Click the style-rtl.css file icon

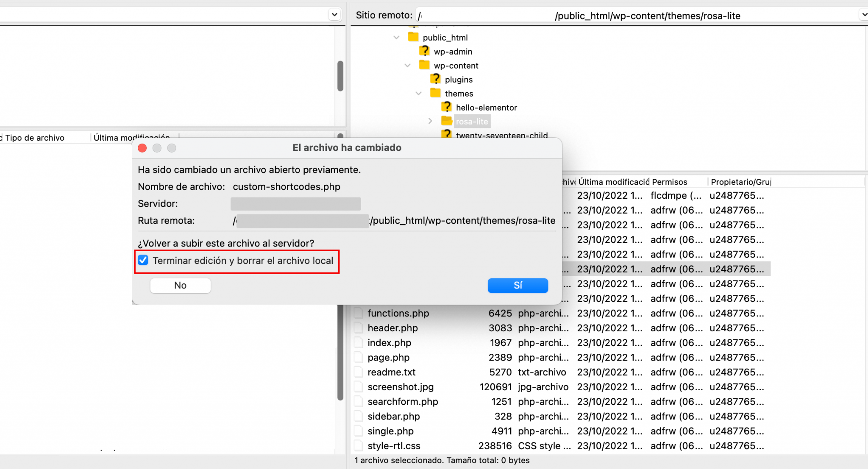tap(358, 445)
